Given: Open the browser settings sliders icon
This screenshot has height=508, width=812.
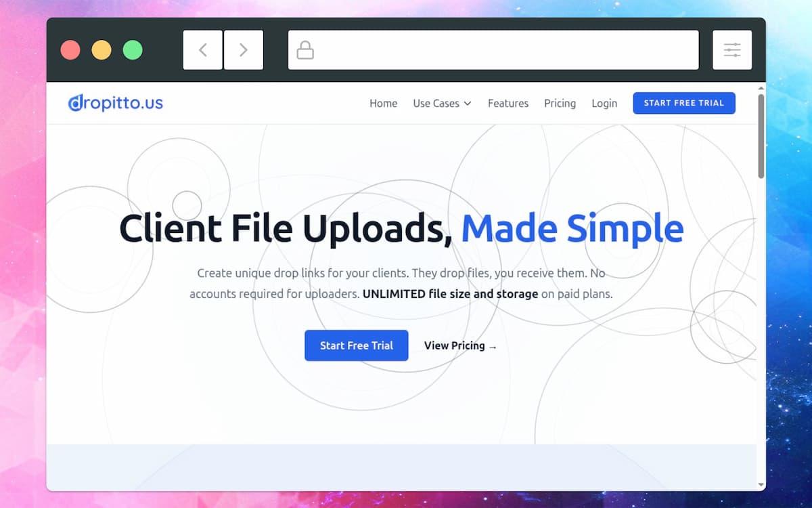Looking at the screenshot, I should click(732, 49).
